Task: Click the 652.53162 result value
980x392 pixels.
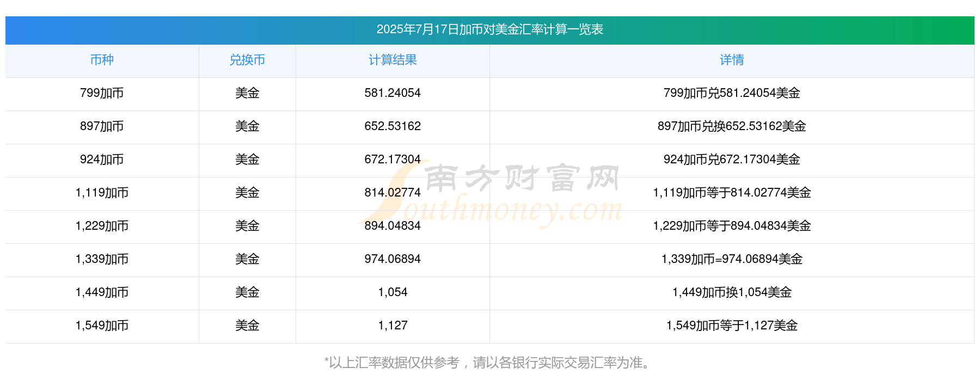Action: tap(393, 126)
